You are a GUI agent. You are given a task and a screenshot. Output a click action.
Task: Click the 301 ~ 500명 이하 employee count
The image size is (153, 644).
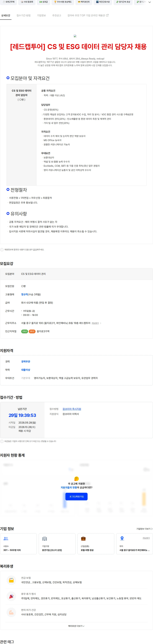(12, 550)
